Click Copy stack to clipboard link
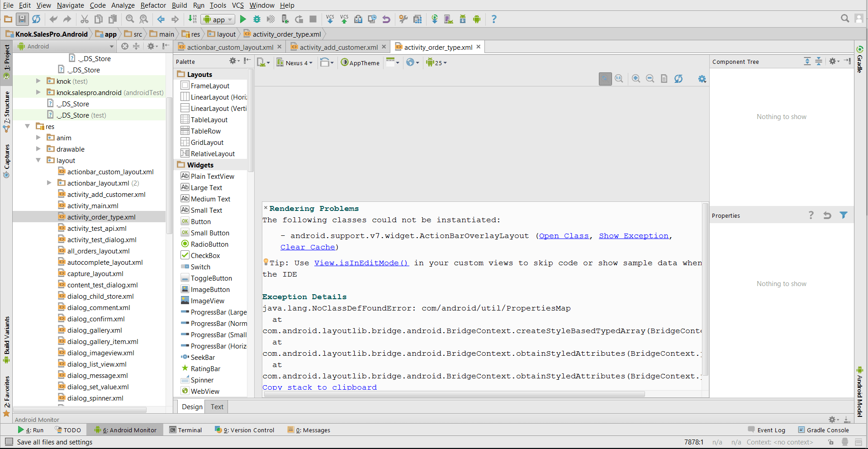Screen dimensions: 868x449 (319, 387)
